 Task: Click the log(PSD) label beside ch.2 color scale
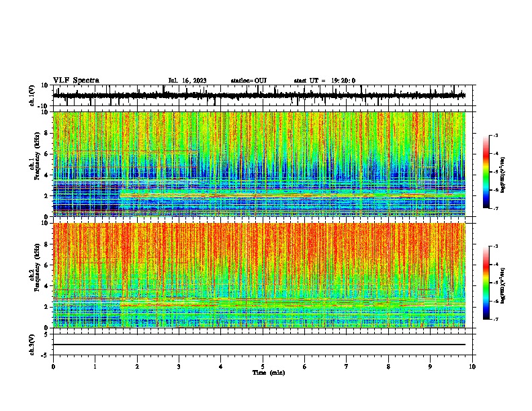tap(503, 285)
